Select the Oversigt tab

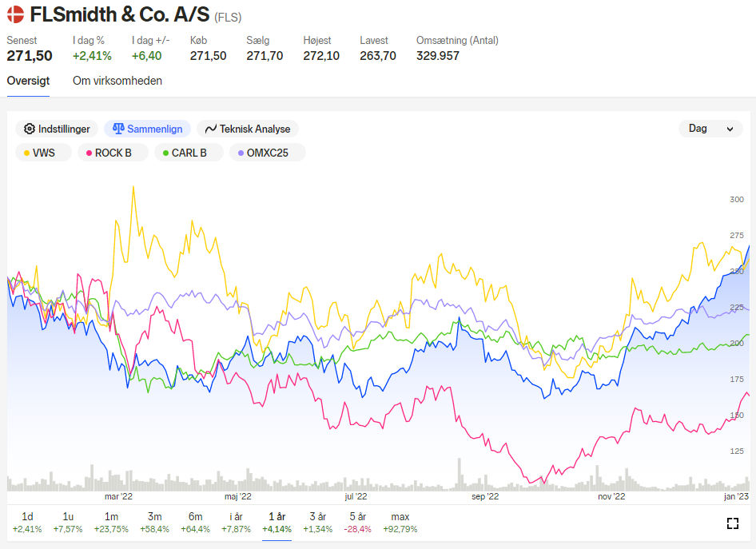point(28,81)
